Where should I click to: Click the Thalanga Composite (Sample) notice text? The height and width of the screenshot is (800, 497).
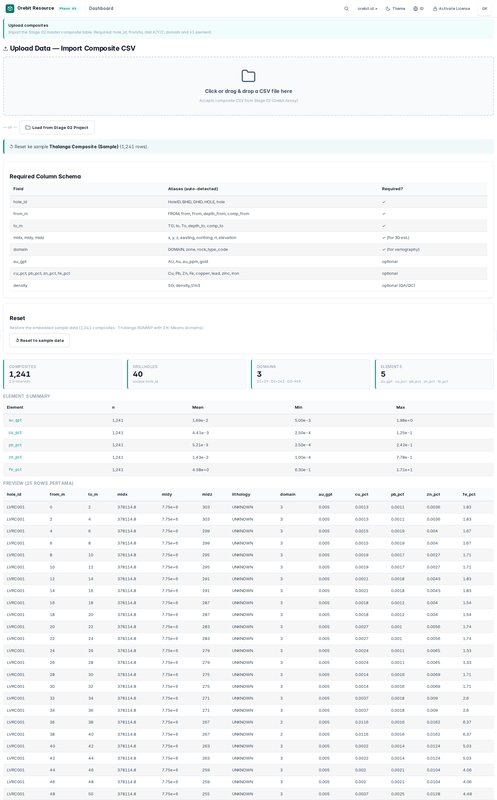[x=84, y=146]
